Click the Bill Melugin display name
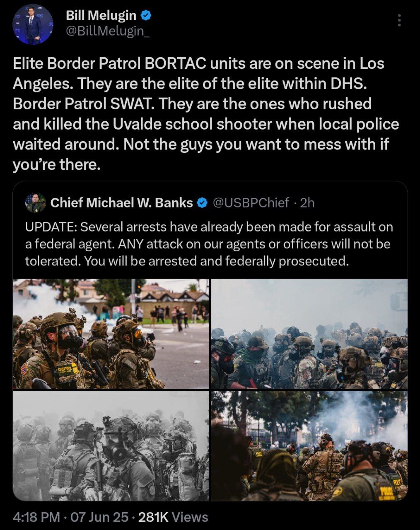The width and height of the screenshot is (420, 530). (x=101, y=15)
